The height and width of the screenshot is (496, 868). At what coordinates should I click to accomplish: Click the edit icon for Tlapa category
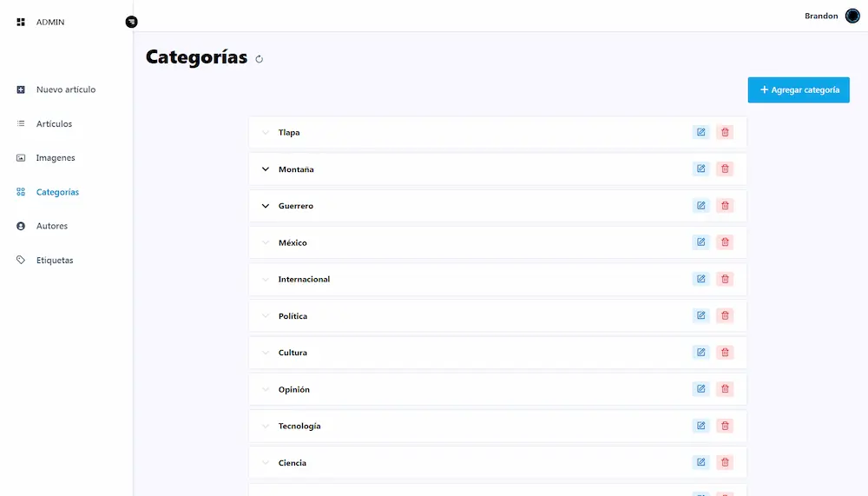click(x=700, y=133)
